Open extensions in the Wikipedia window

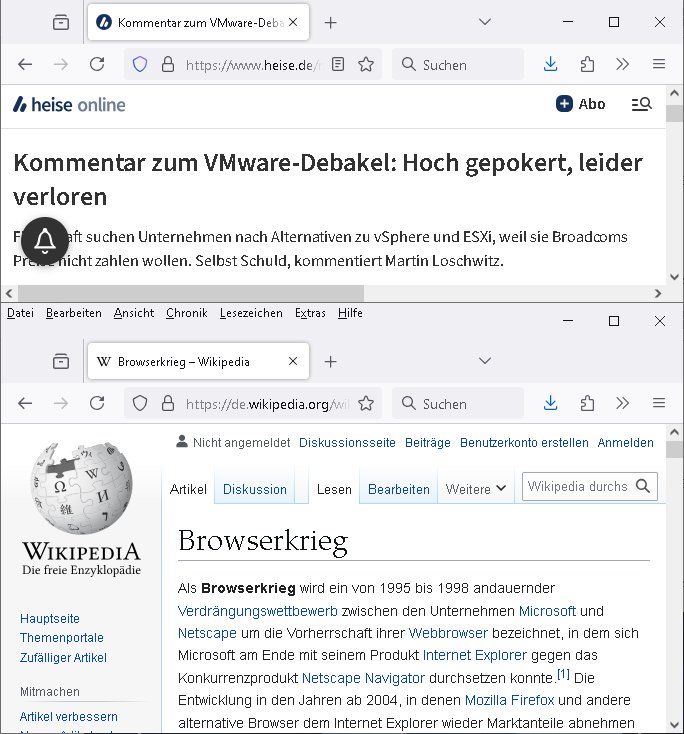(x=587, y=403)
